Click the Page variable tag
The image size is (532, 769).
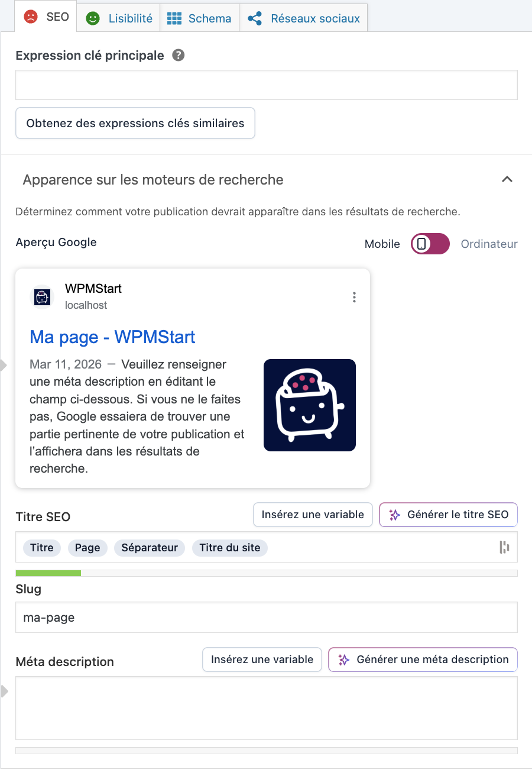[x=87, y=548]
